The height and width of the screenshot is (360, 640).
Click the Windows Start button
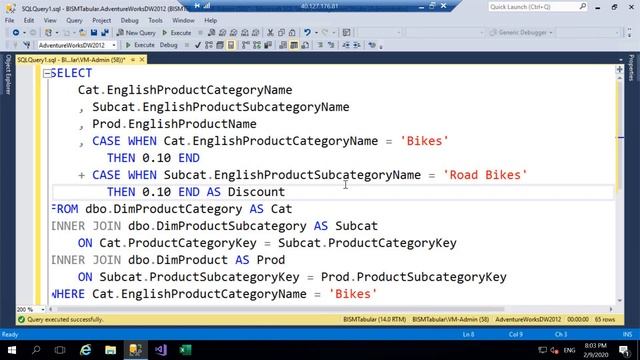(11, 350)
